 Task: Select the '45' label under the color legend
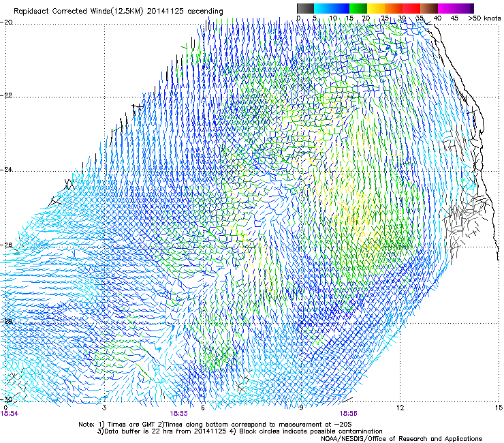point(454,18)
